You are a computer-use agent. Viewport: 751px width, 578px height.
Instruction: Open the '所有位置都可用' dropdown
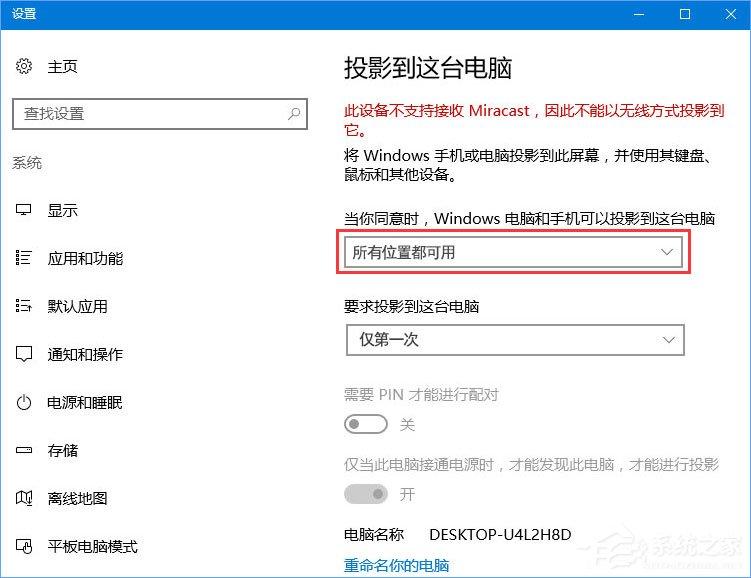tap(514, 253)
